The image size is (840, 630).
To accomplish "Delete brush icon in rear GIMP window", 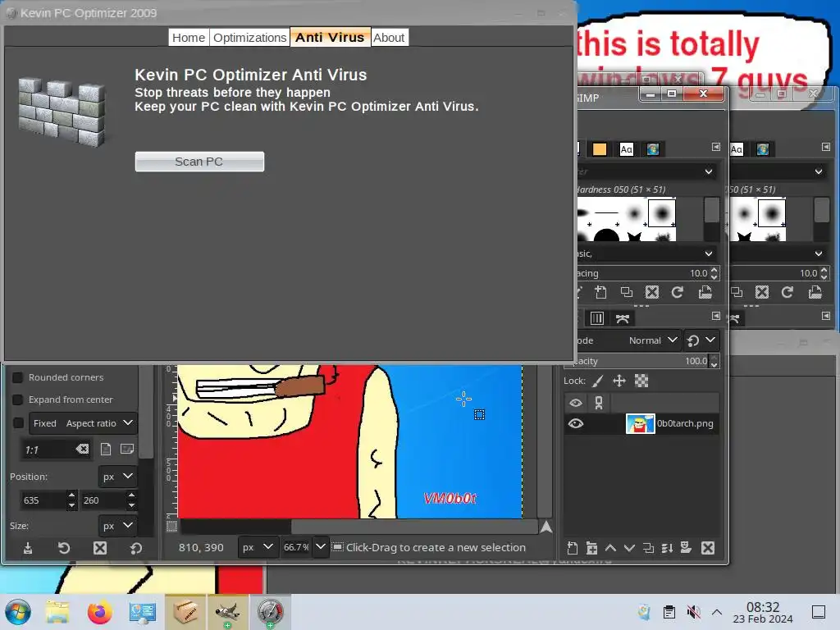I will [x=762, y=292].
